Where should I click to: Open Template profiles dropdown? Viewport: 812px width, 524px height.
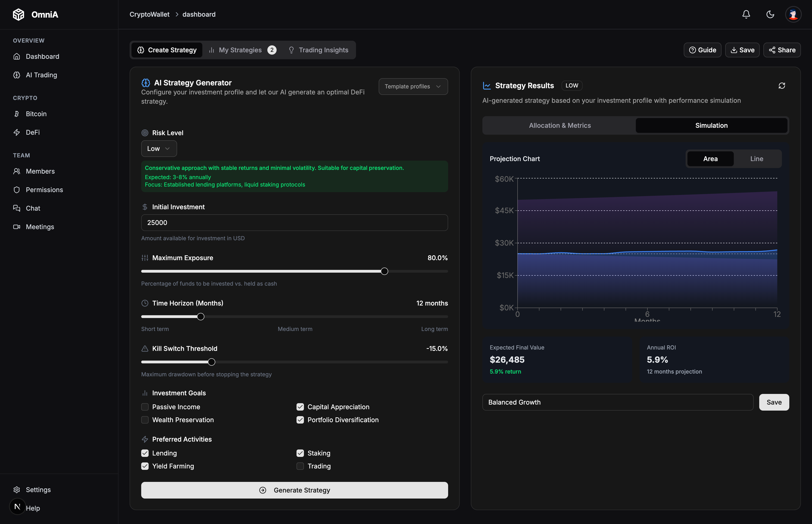click(413, 86)
